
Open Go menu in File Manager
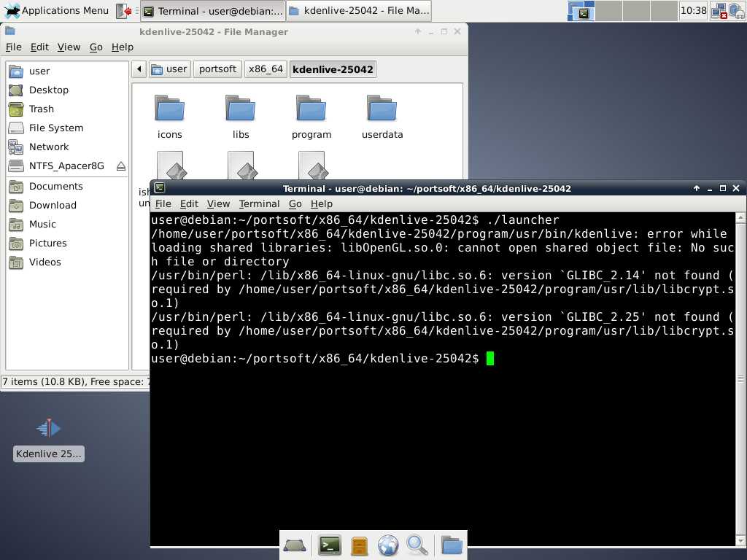[96, 47]
